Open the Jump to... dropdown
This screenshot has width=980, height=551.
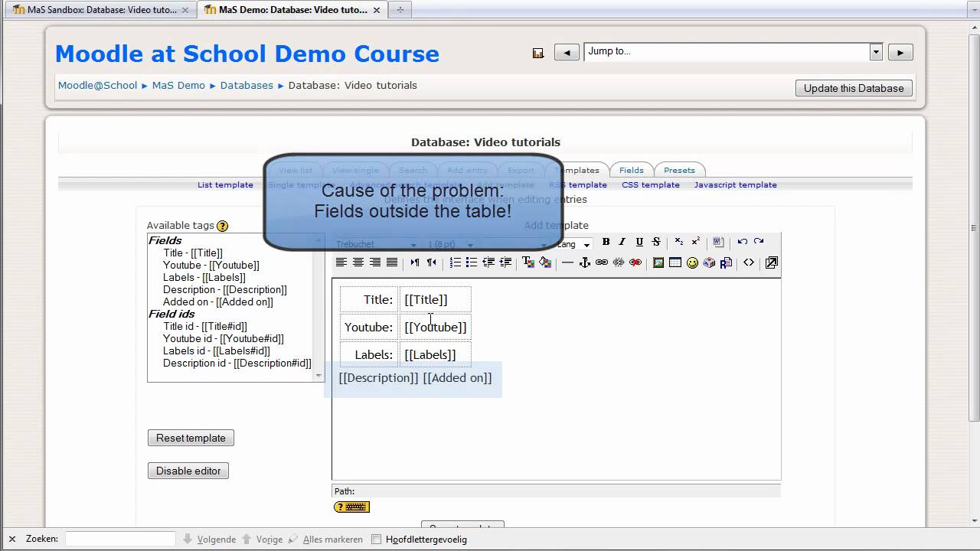click(733, 52)
